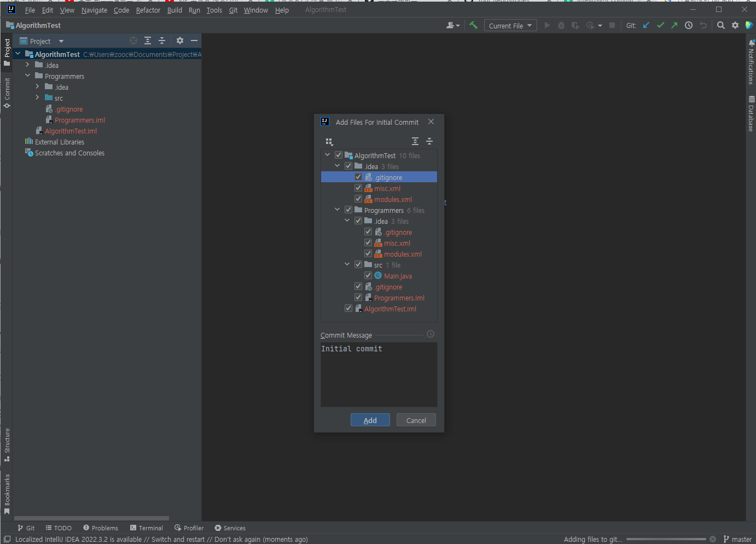Image resolution: width=756 pixels, height=544 pixels.
Task: Select Scratches and Consoles in Project tree
Action: point(69,153)
